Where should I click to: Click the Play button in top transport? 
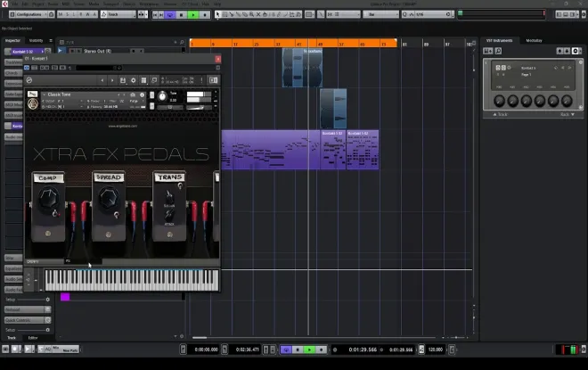click(193, 14)
